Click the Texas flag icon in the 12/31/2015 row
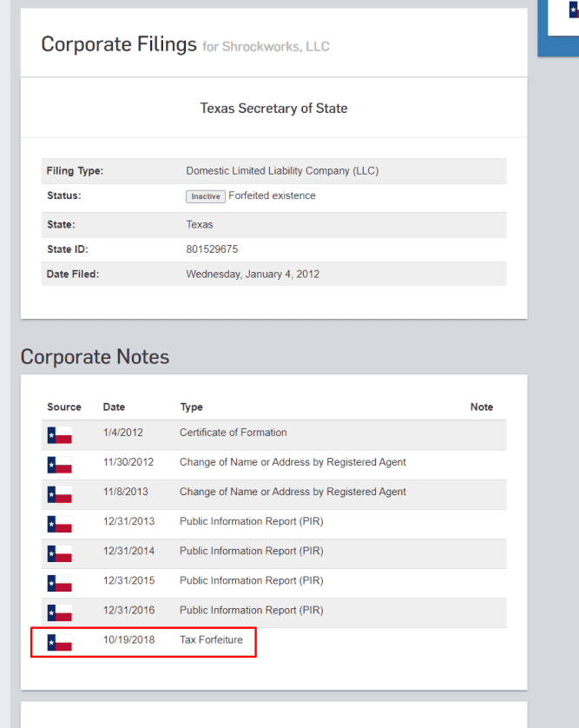Viewport: 579px width, 728px height. pyautogui.click(x=59, y=584)
